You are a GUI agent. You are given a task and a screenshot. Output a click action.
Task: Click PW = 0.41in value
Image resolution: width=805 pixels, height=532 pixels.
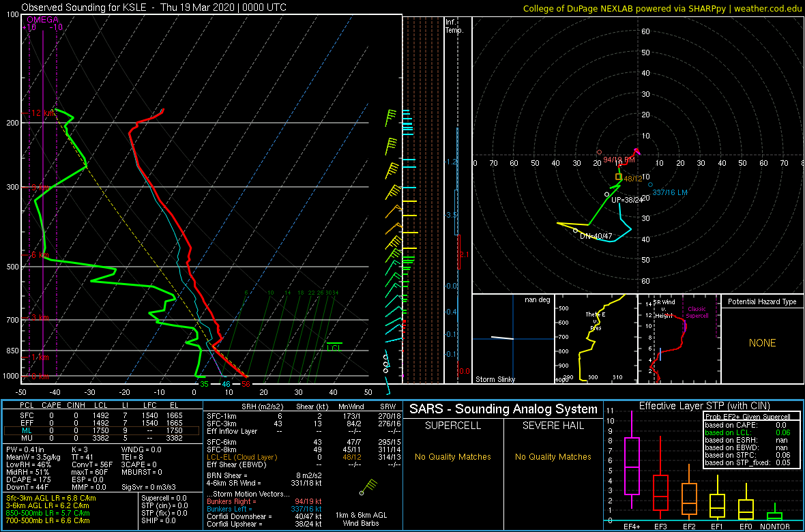coord(25,448)
